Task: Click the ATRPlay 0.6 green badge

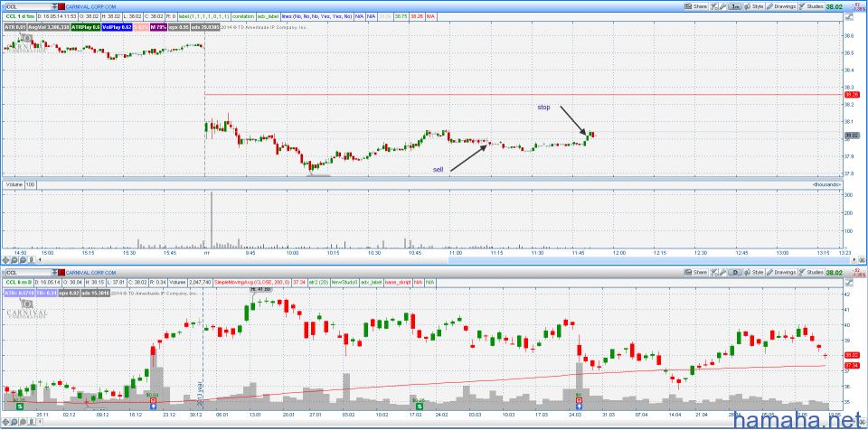Action: pyautogui.click(x=86, y=27)
